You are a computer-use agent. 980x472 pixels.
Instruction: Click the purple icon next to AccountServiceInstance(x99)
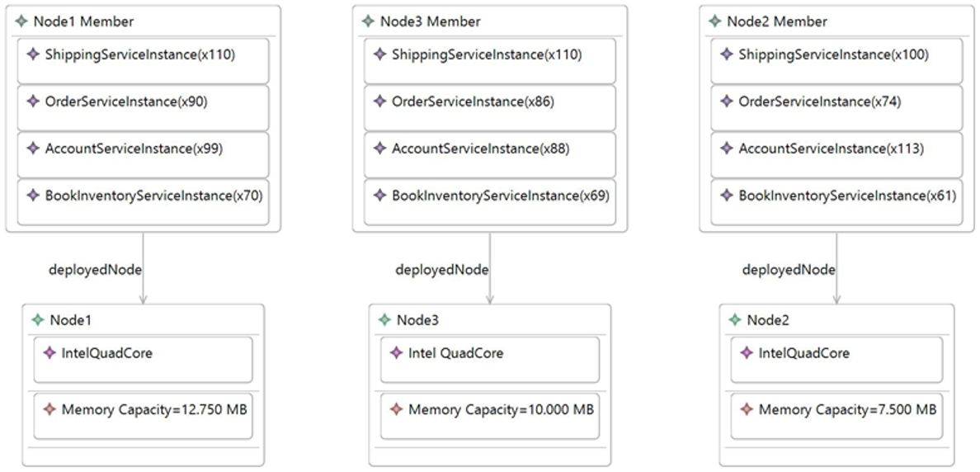tap(33, 149)
